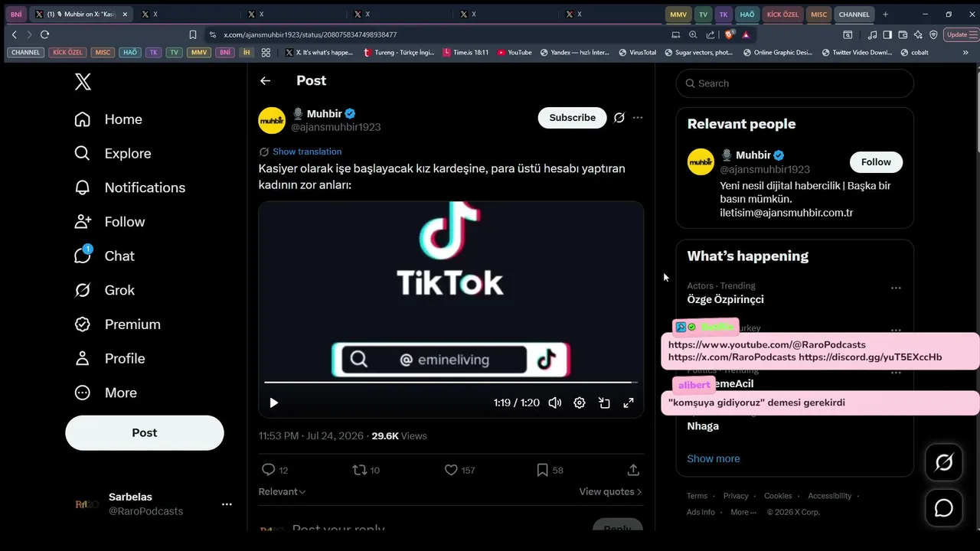Click the Grok icon beside Subscribe

point(619,118)
